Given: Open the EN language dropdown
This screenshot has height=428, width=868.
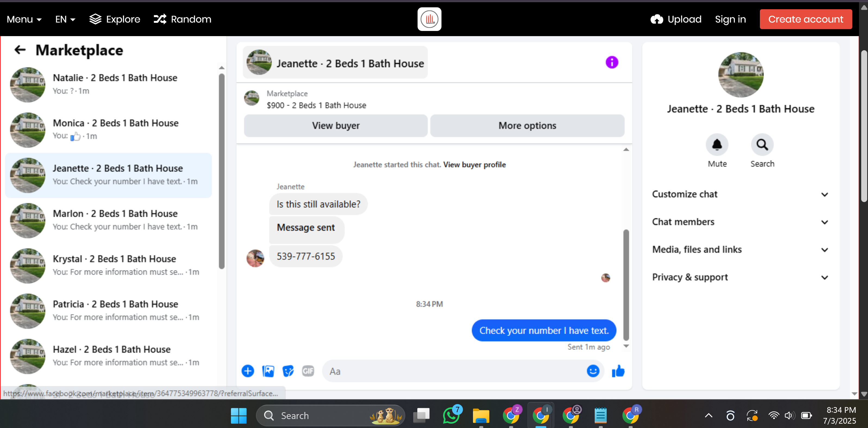Looking at the screenshot, I should [65, 20].
